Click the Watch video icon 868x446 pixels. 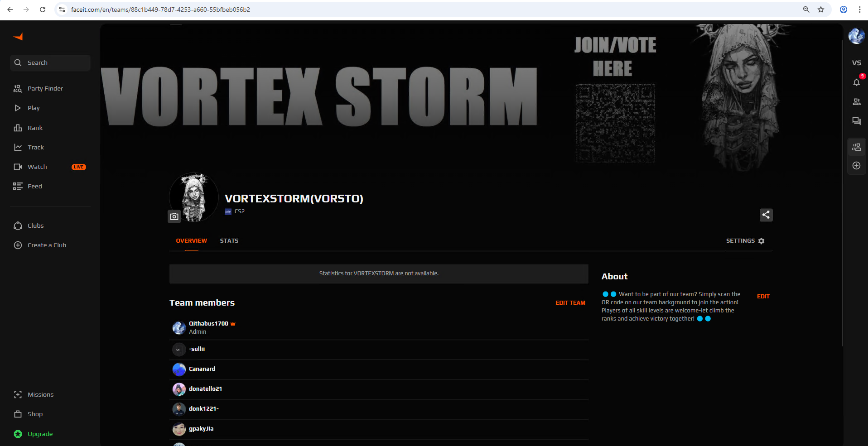tap(18, 167)
